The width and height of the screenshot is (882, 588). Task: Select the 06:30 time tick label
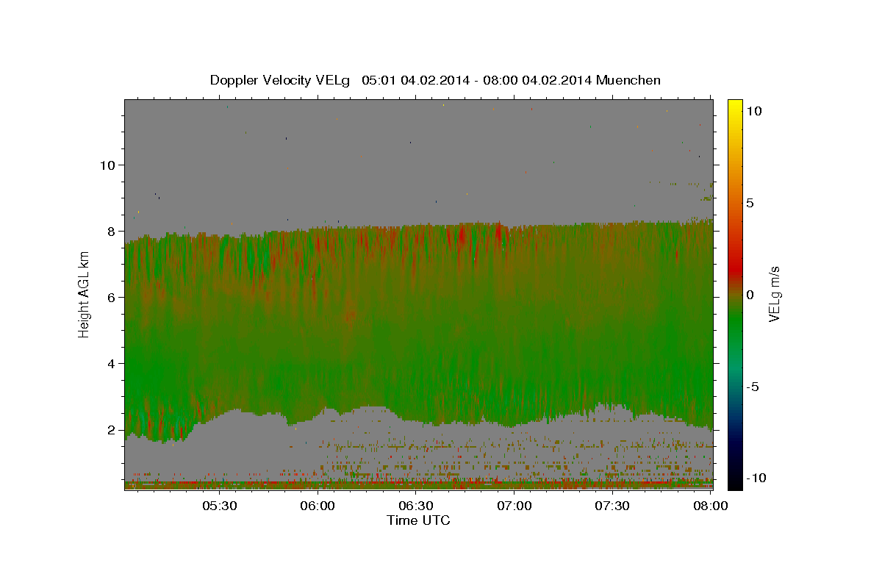click(x=416, y=506)
